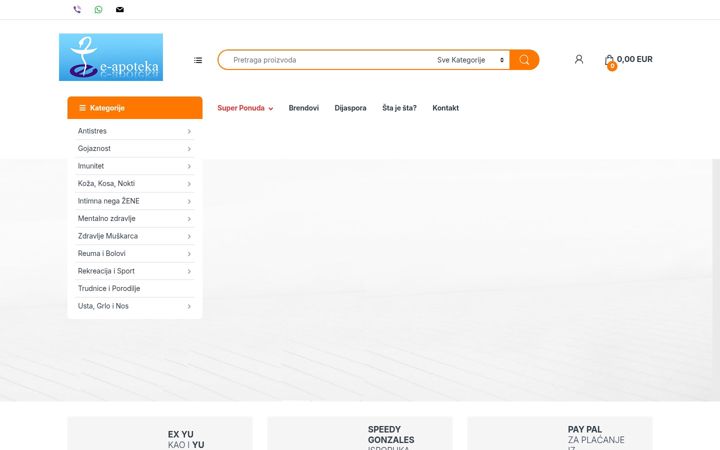Open the Reuma i Bolovi category

coord(101,253)
